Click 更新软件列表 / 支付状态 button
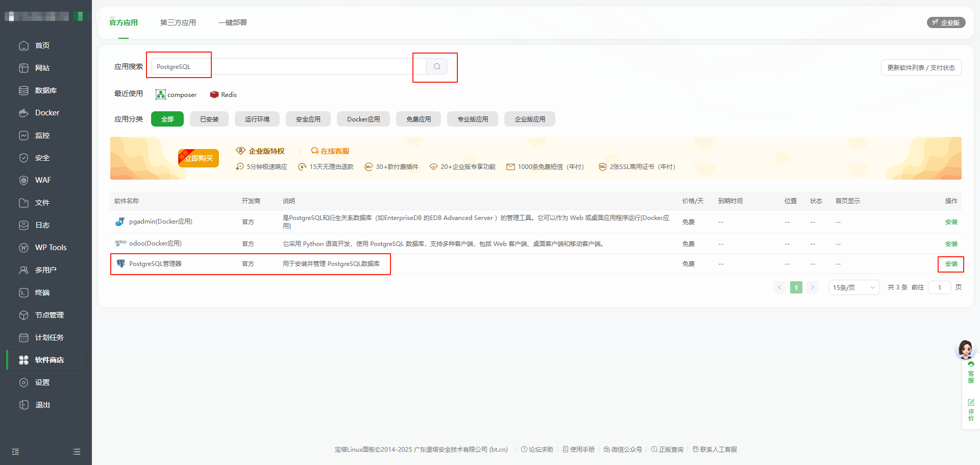The width and height of the screenshot is (980, 465). pos(921,67)
